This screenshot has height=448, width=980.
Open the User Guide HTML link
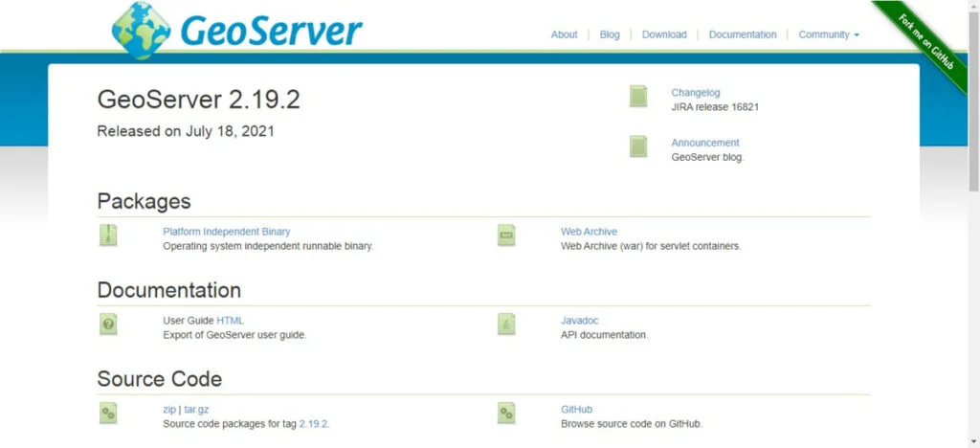click(x=230, y=321)
